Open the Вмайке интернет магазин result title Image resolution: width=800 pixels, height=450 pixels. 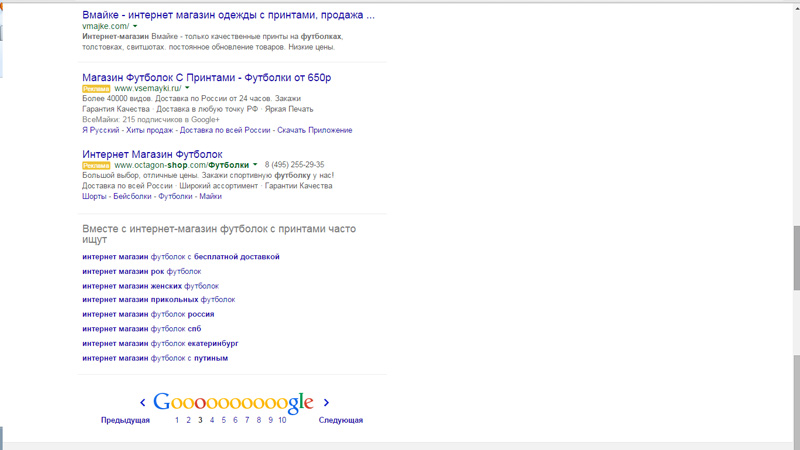pyautogui.click(x=228, y=15)
